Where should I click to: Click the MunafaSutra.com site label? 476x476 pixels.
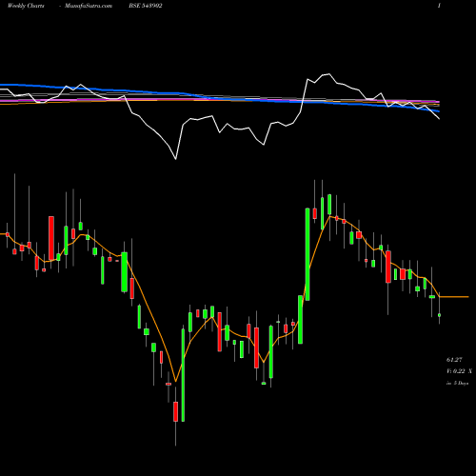tap(89, 6)
